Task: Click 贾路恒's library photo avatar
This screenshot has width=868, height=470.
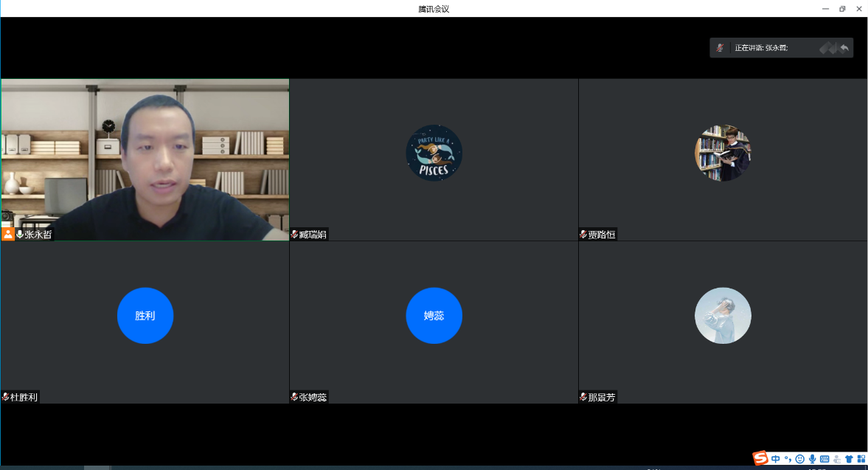Action: 723,153
